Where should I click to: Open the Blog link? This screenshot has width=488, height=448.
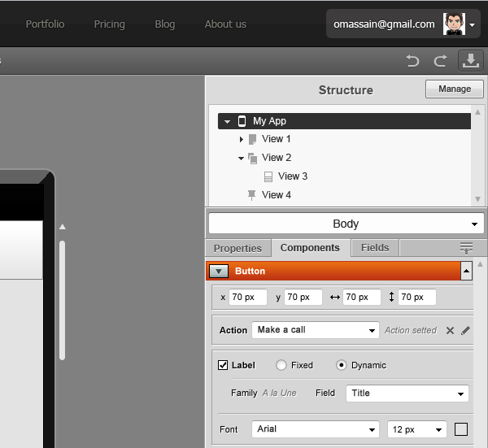165,24
